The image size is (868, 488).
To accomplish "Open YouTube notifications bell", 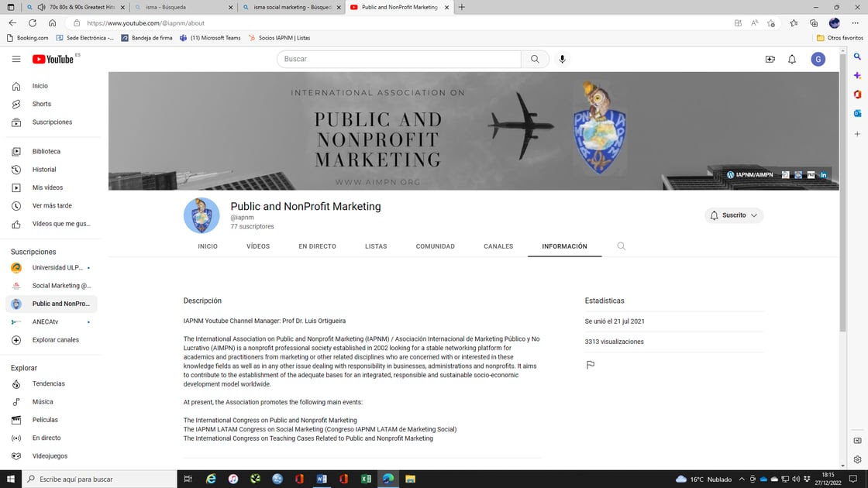I will tap(792, 59).
